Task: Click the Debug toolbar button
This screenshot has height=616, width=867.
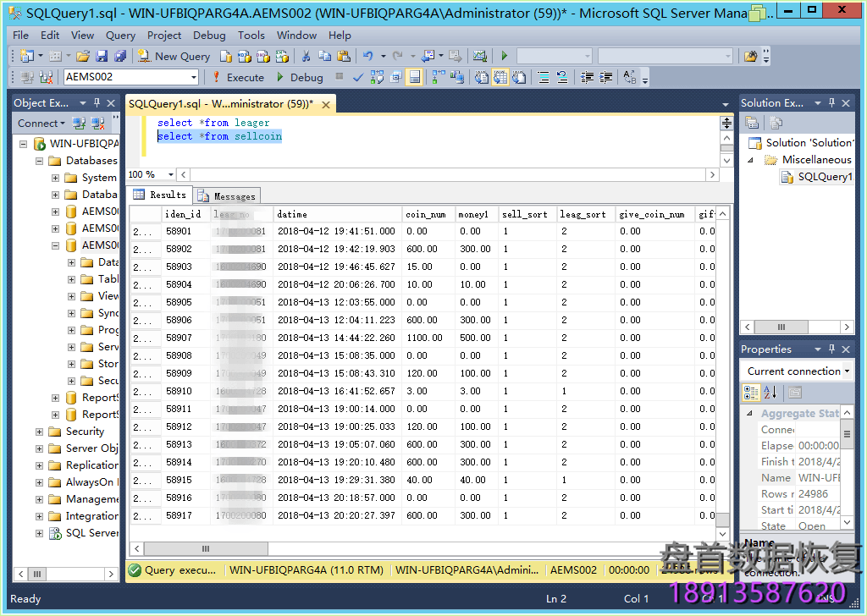Action: pos(299,77)
